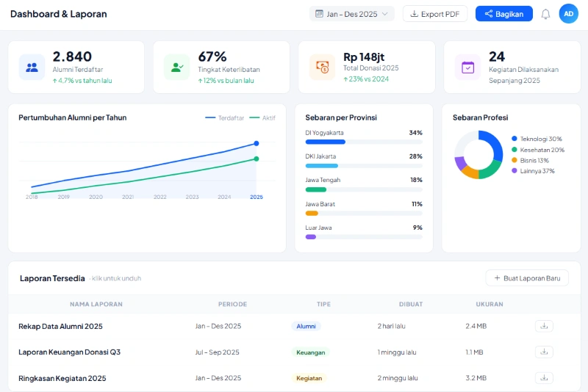Click the Alumni Terdaftar people icon
The height and width of the screenshot is (392, 588).
(x=32, y=68)
